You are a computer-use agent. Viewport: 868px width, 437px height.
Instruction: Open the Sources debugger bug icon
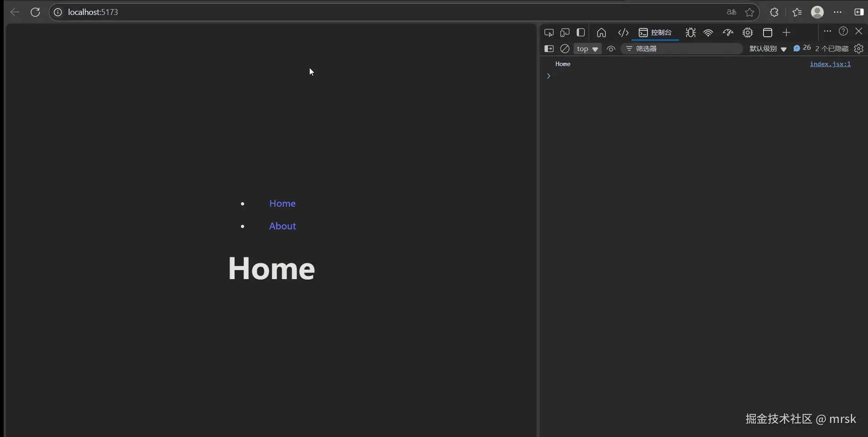coord(690,33)
